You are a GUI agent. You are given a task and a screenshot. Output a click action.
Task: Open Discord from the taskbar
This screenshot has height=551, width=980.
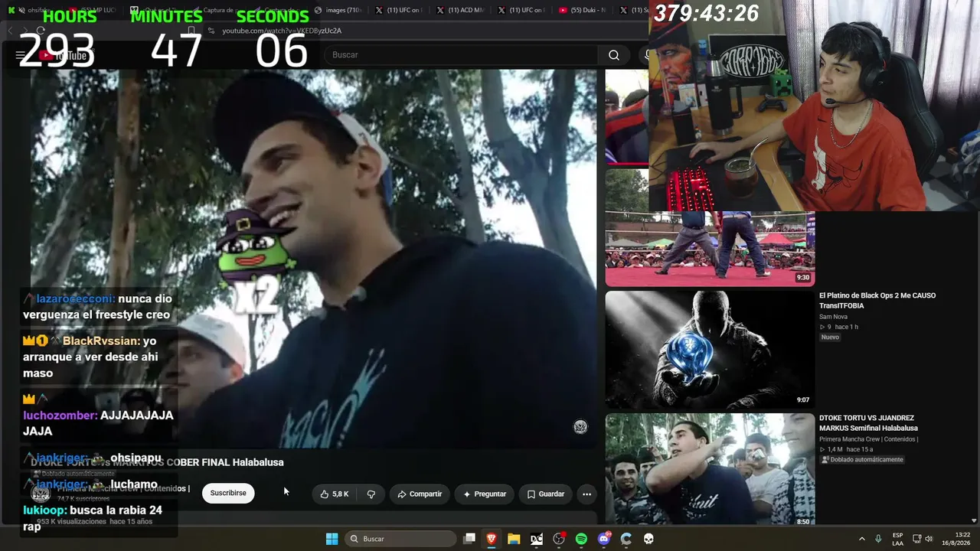coord(604,539)
